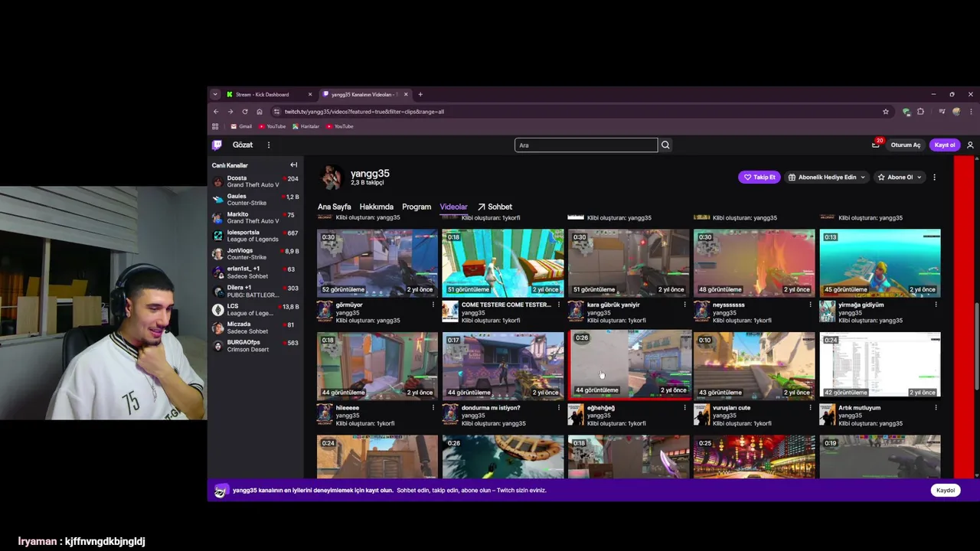The width and height of the screenshot is (980, 551).
Task: Click the Oturum Aç login button
Action: (x=906, y=145)
